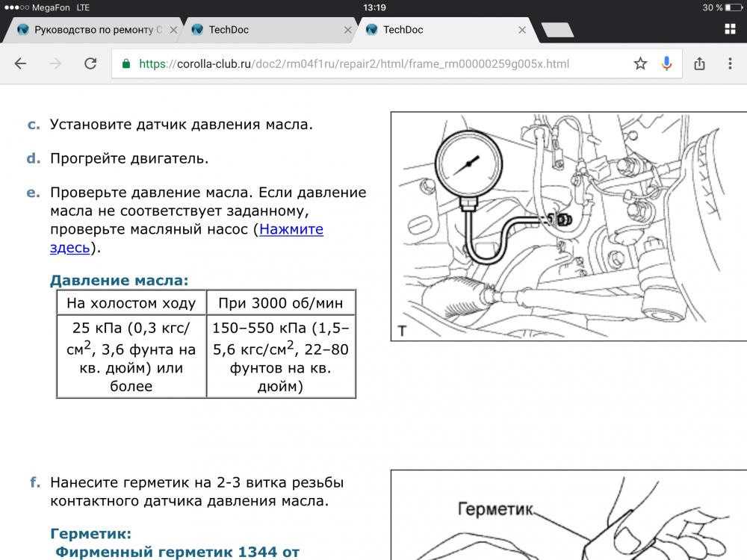Close the Руководство по ремонту tab
The width and height of the screenshot is (747, 560).
174,30
